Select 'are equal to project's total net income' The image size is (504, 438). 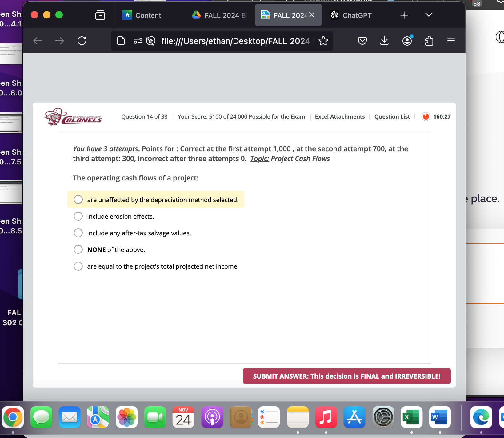[78, 266]
